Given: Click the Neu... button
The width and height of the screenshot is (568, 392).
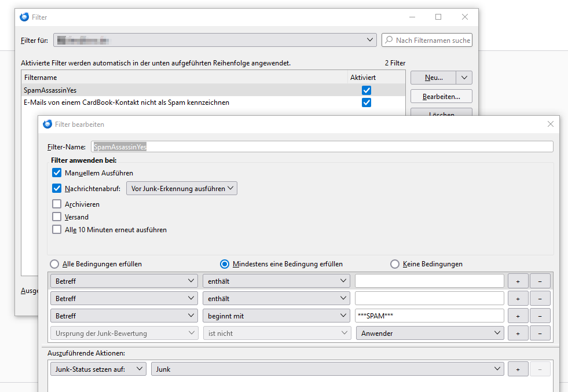Looking at the screenshot, I should pyautogui.click(x=433, y=78).
